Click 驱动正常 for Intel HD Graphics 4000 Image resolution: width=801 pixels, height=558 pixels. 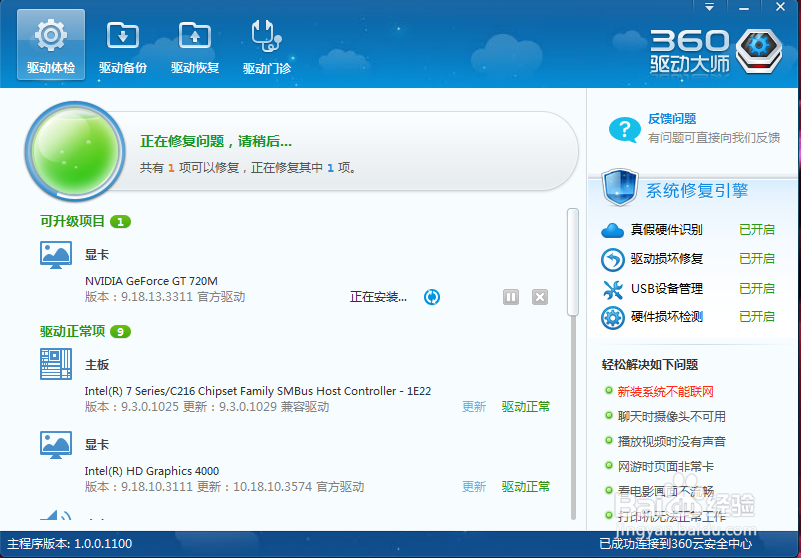(526, 486)
